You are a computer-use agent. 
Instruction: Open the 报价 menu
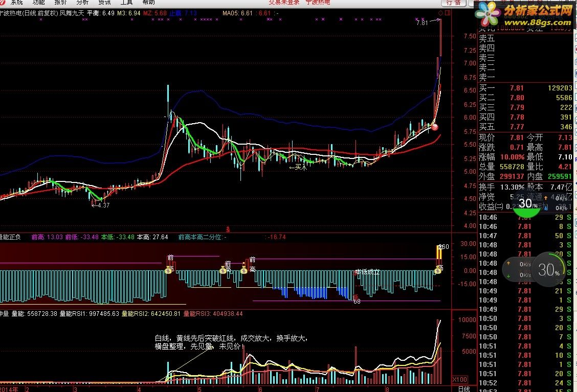coord(61,2)
